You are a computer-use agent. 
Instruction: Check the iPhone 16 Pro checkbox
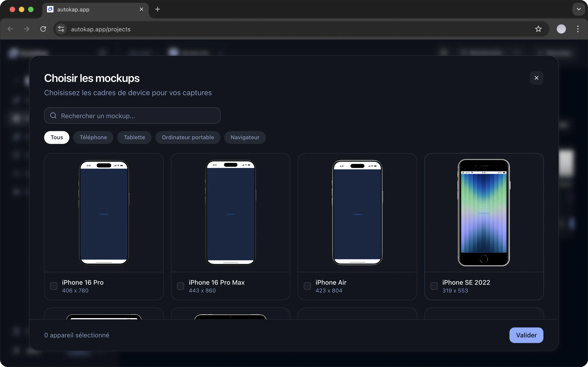54,286
